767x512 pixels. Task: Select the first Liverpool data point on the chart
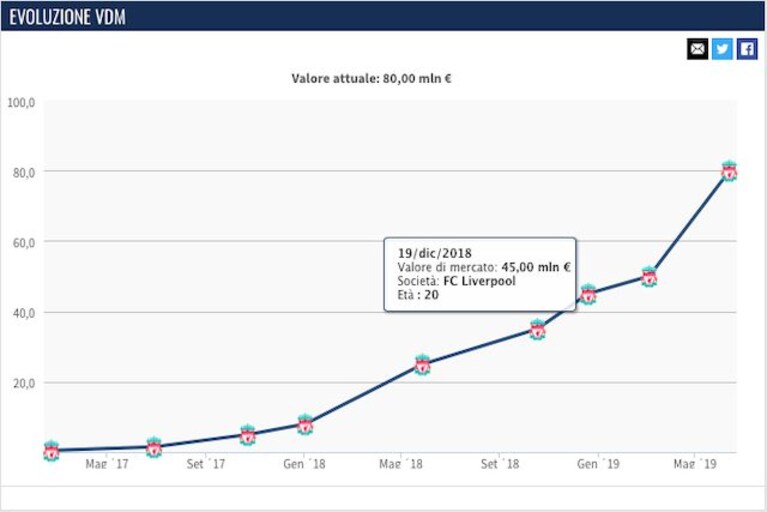pos(51,451)
